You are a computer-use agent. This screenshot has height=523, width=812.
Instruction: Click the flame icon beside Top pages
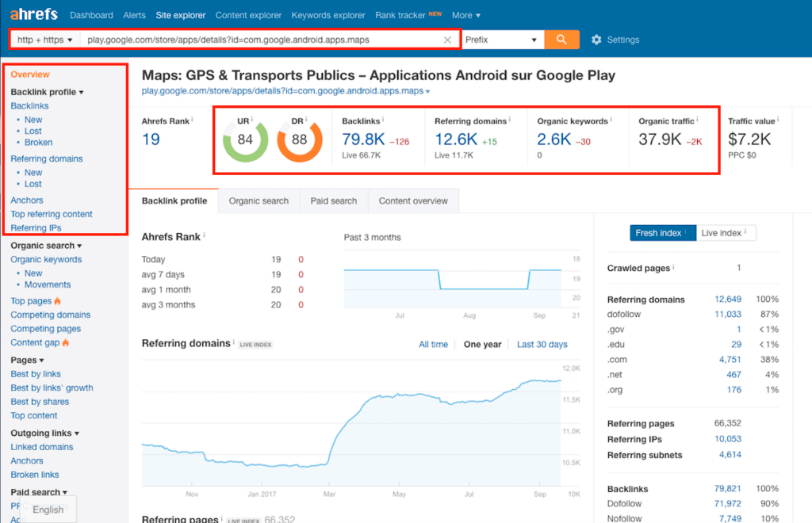(58, 301)
